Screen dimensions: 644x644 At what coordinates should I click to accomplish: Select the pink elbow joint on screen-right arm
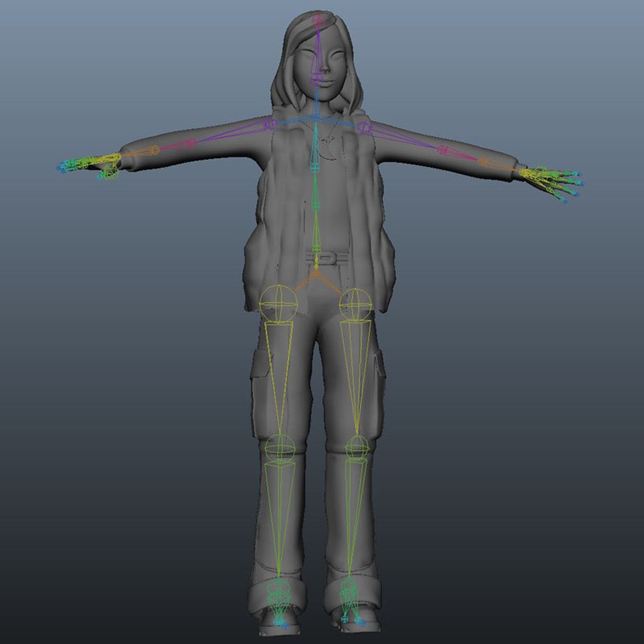[x=442, y=150]
